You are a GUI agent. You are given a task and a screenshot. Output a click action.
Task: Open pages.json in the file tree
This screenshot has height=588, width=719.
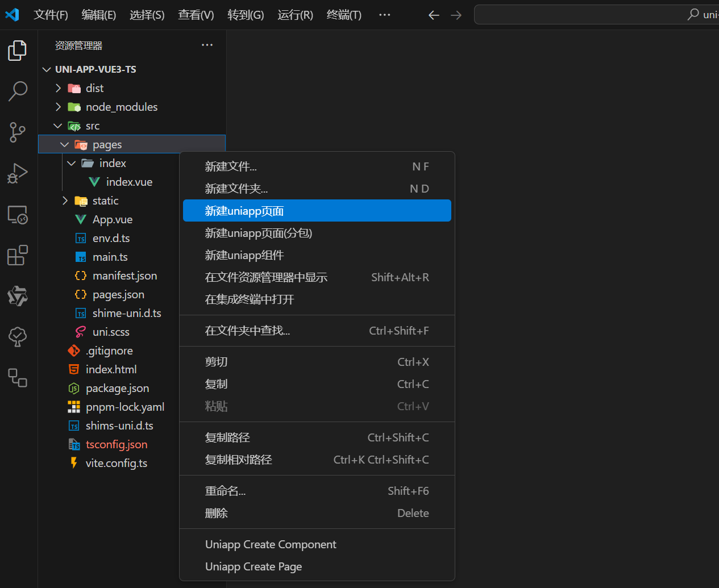(118, 294)
